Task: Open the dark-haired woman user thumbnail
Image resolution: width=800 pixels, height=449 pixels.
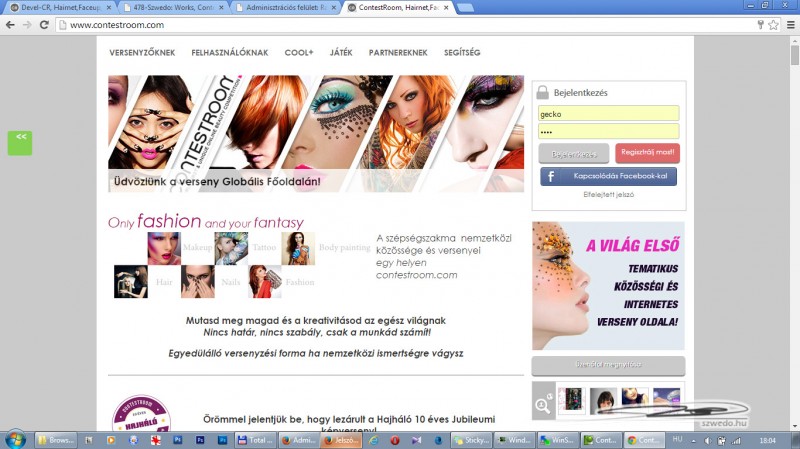Action: click(x=603, y=401)
